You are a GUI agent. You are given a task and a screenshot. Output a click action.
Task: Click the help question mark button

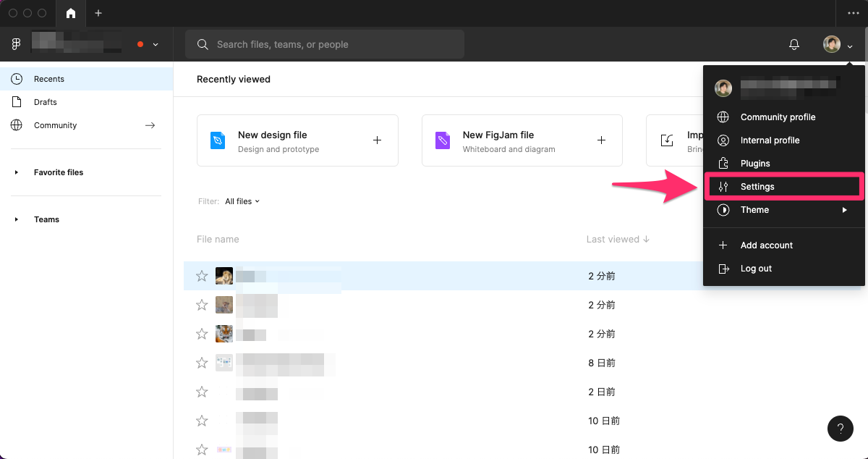point(840,429)
